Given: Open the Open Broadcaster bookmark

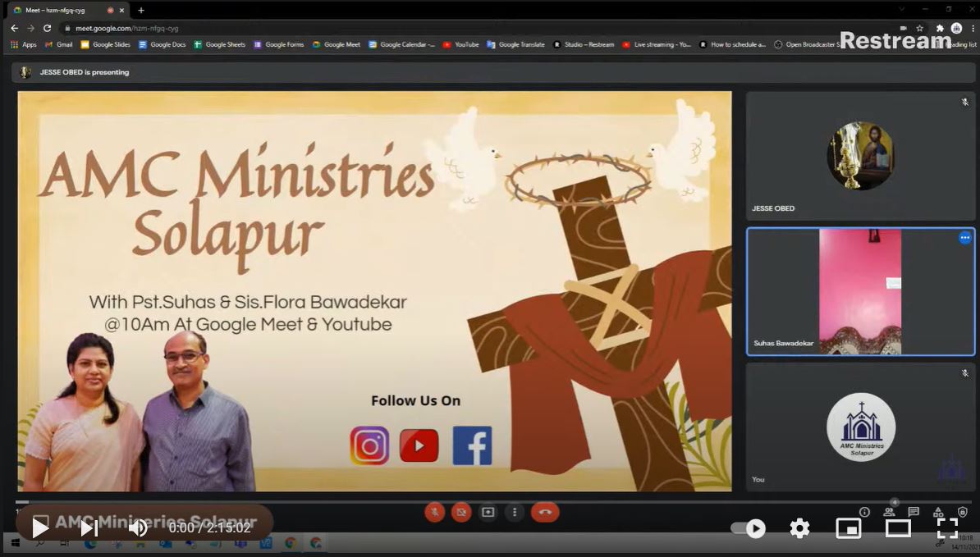Looking at the screenshot, I should [x=807, y=44].
